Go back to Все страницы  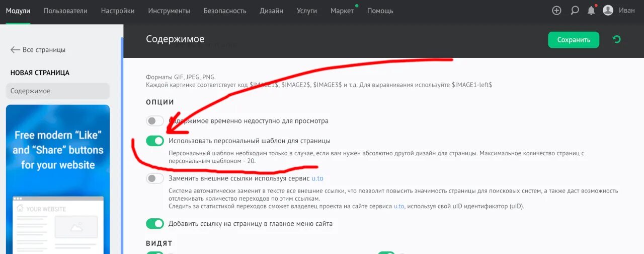click(x=44, y=50)
